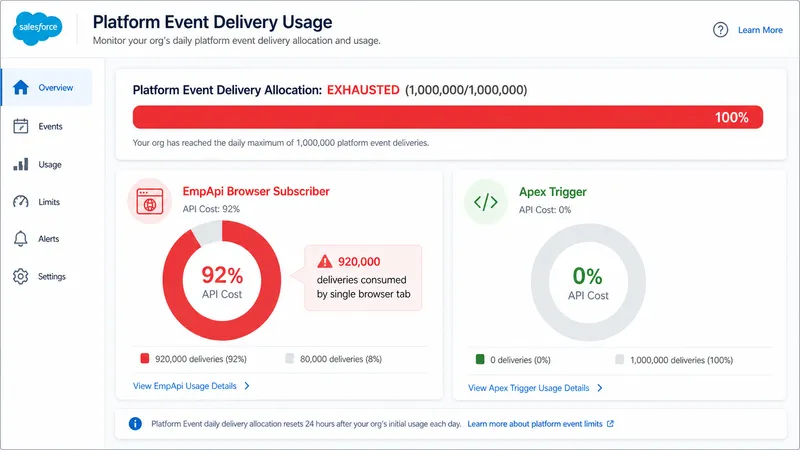Click the Apex Trigger code brackets icon
The height and width of the screenshot is (450, 800).
pos(486,202)
